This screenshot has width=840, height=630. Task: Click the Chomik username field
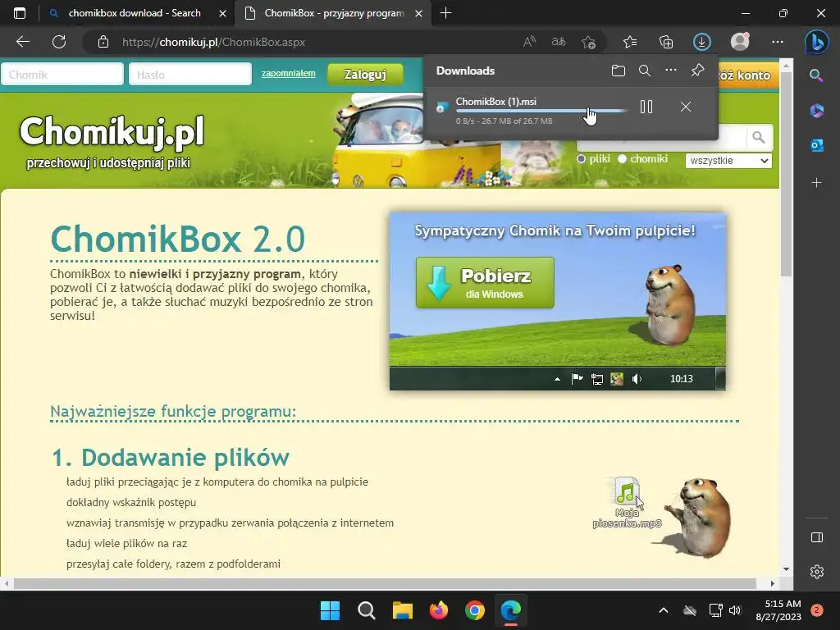[62, 75]
